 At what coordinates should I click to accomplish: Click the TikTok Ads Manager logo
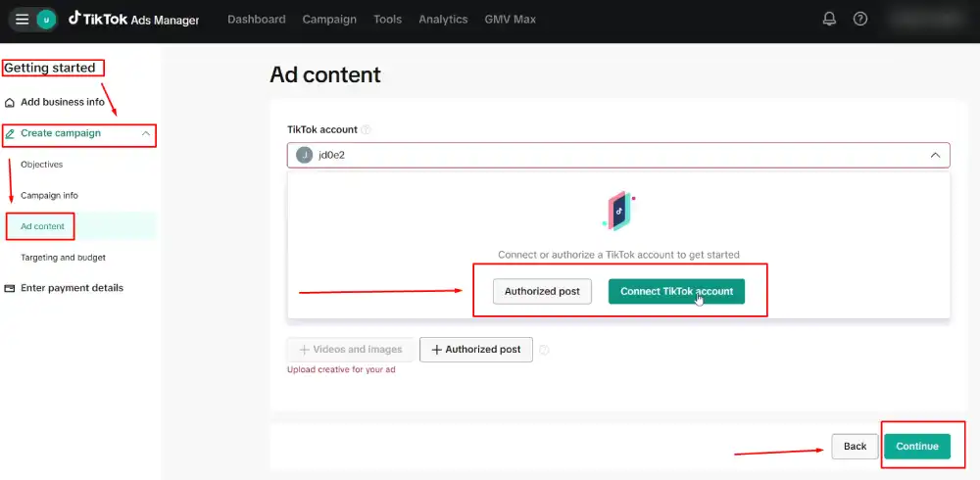[x=133, y=20]
